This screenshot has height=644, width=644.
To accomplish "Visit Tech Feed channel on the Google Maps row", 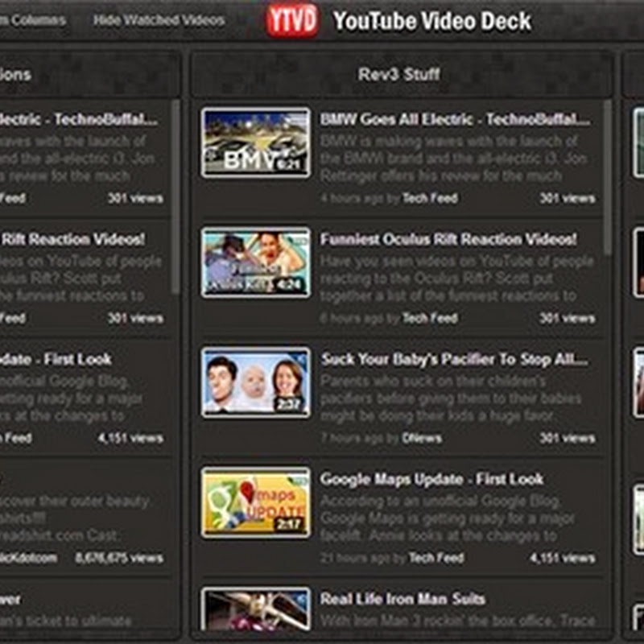I will point(436,558).
